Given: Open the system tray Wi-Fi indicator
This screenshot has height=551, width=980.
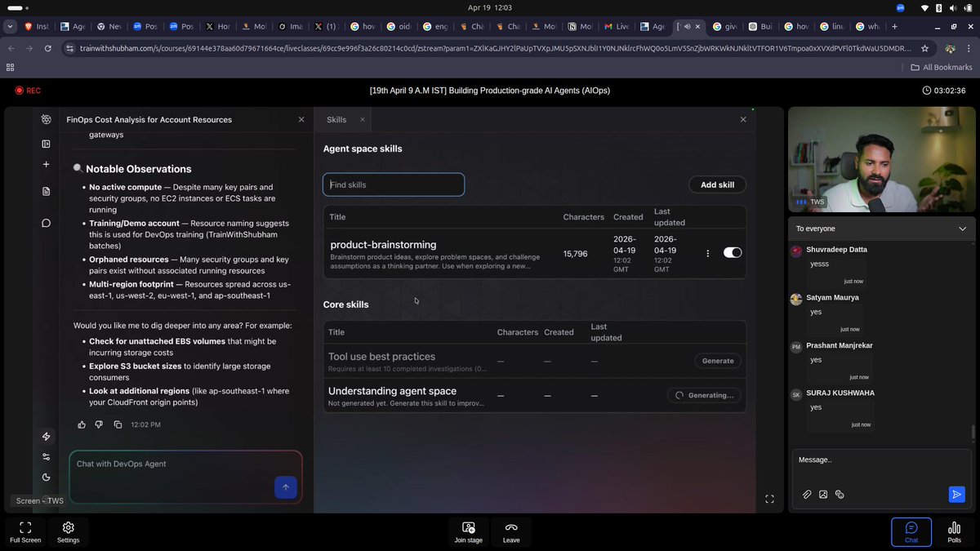Looking at the screenshot, I should 924,7.
